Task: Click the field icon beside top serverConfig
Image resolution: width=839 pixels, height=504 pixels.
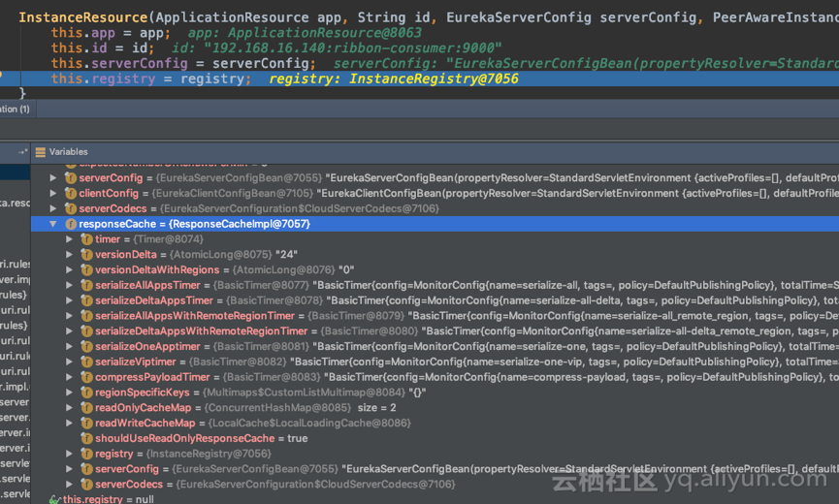Action: pyautogui.click(x=71, y=178)
